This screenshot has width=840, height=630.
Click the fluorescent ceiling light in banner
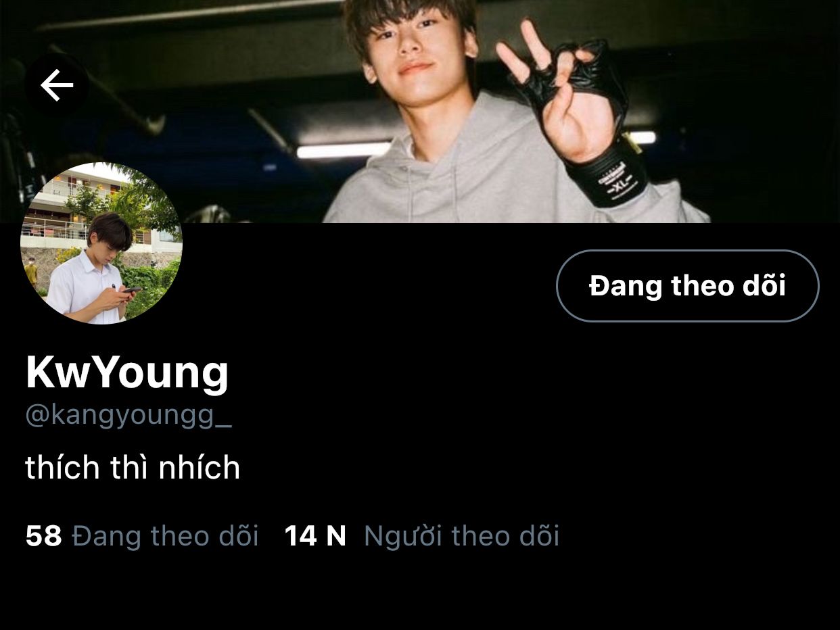click(x=344, y=150)
